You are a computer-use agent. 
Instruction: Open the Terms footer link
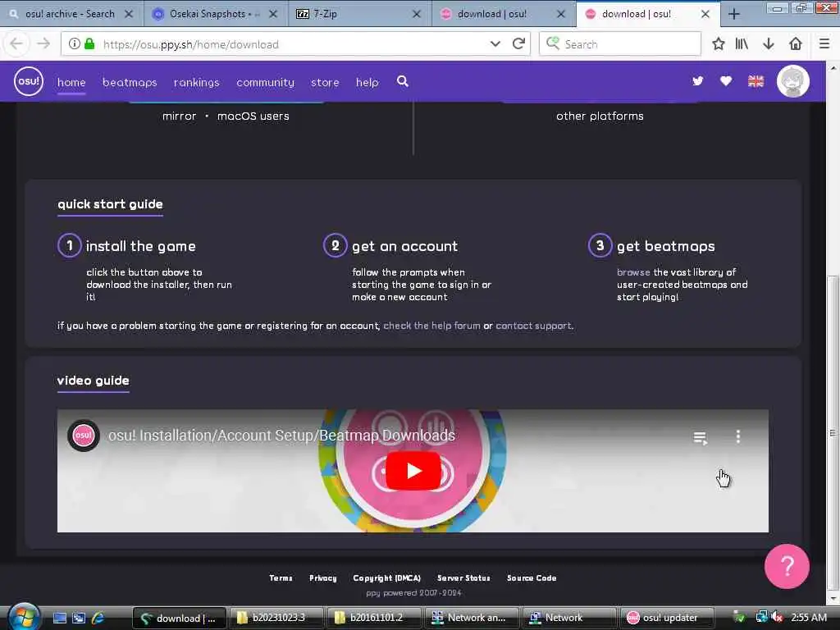point(281,578)
